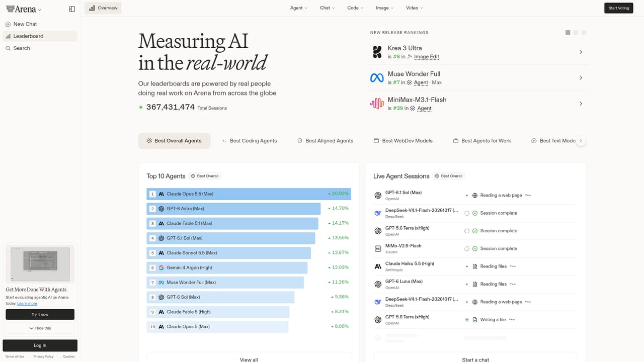Open the Arena logo dropdown
Screen dimensions: 644x362
point(24,9)
